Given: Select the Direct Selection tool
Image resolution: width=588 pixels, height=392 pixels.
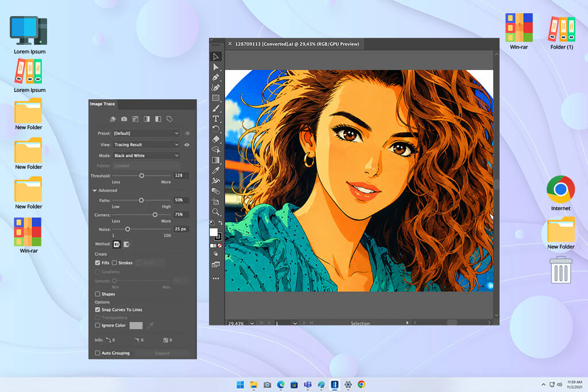Looking at the screenshot, I should pos(216,67).
